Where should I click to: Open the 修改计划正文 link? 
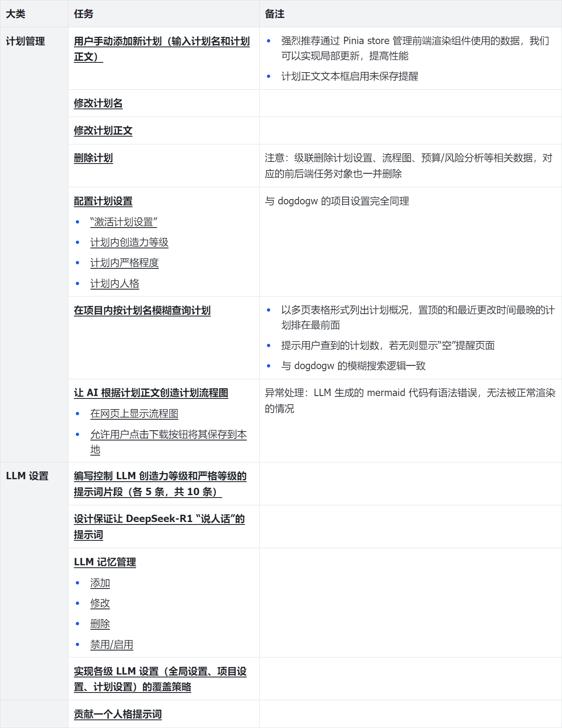coord(103,131)
